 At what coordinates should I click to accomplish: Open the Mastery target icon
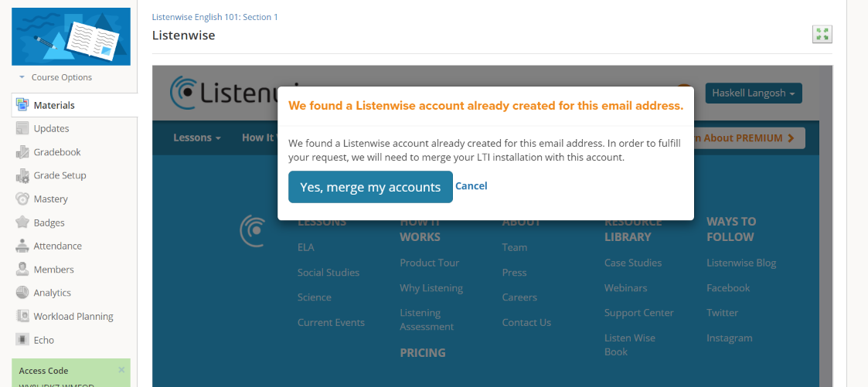point(22,199)
